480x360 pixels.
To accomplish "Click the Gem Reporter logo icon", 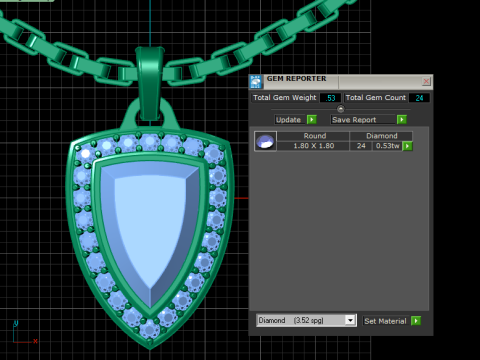I will pyautogui.click(x=256, y=82).
